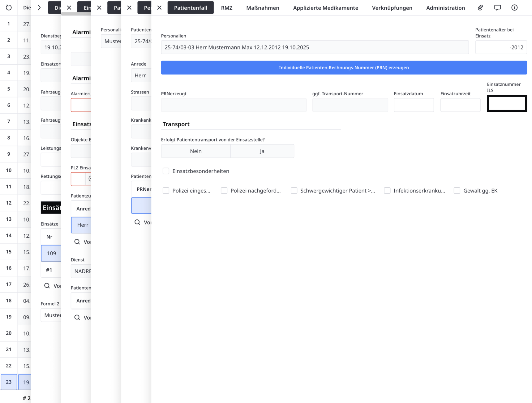Click the Einsatzdatum input field
This screenshot has height=403, width=532.
click(414, 105)
